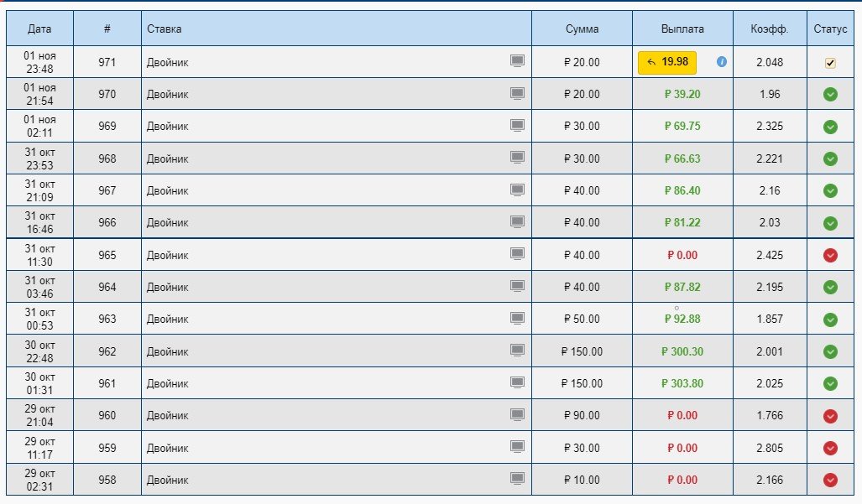Image resolution: width=862 pixels, height=504 pixels.
Task: Click the Сумма column header
Action: pos(582,29)
